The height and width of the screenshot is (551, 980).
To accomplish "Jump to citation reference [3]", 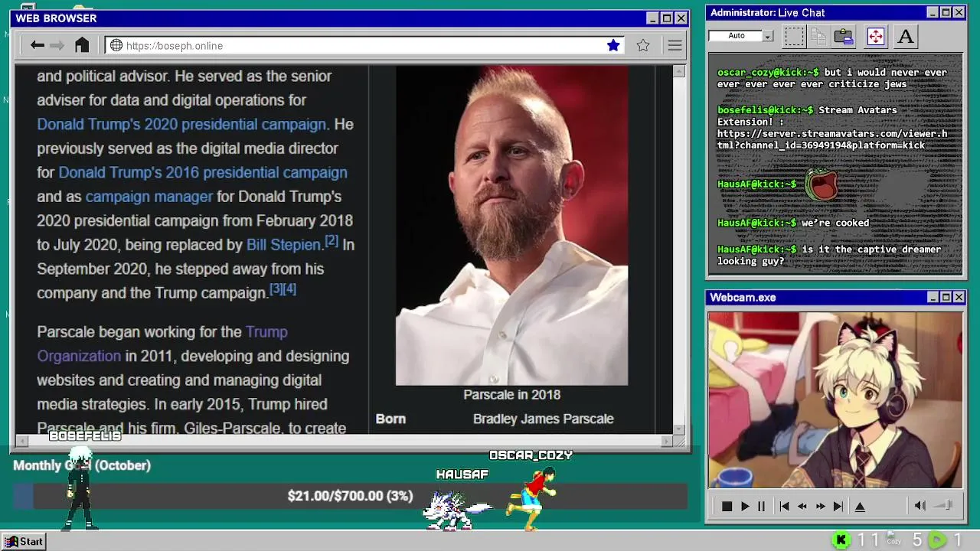I will point(276,289).
